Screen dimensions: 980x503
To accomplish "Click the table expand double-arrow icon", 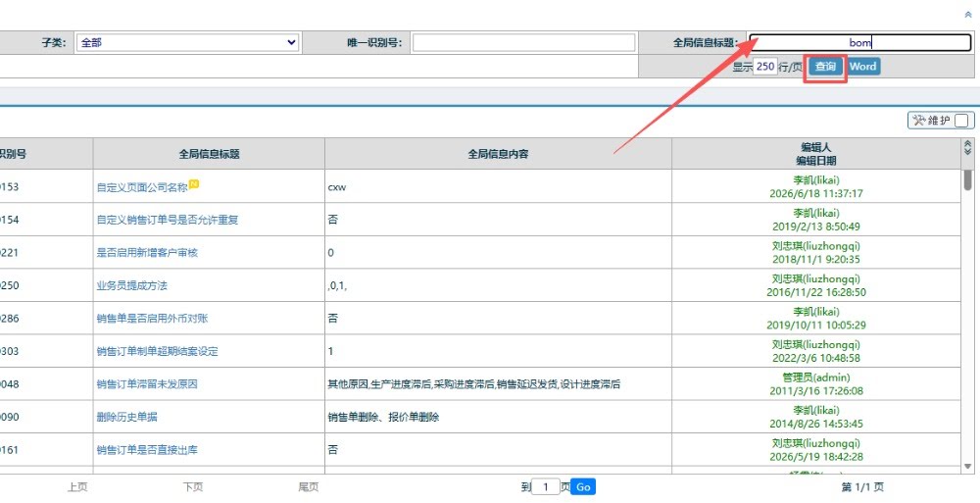I will pyautogui.click(x=967, y=148).
